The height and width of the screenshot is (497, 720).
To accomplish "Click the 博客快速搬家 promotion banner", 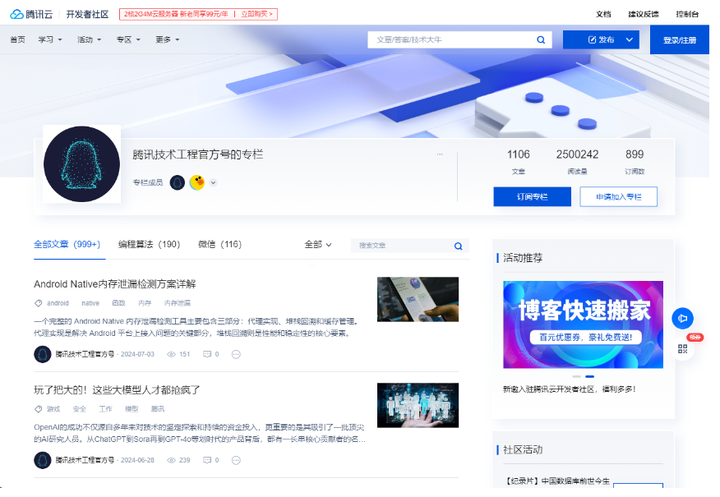I will tap(583, 325).
